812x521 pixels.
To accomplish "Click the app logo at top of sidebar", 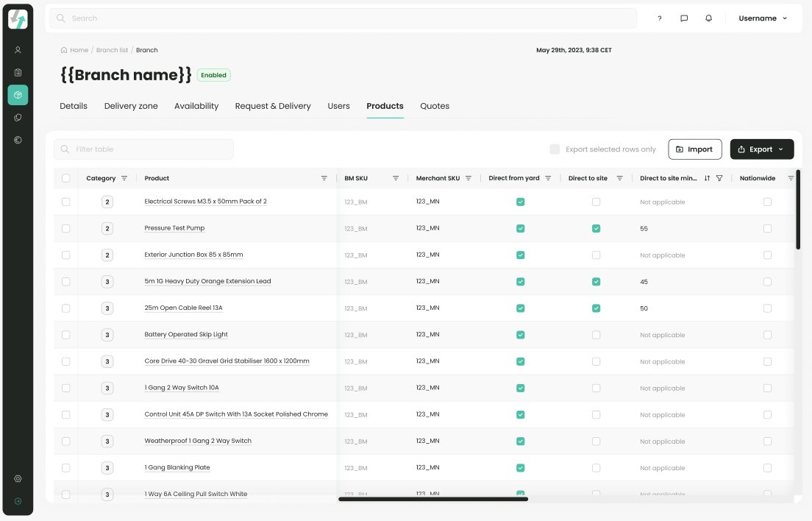I will pos(18,18).
